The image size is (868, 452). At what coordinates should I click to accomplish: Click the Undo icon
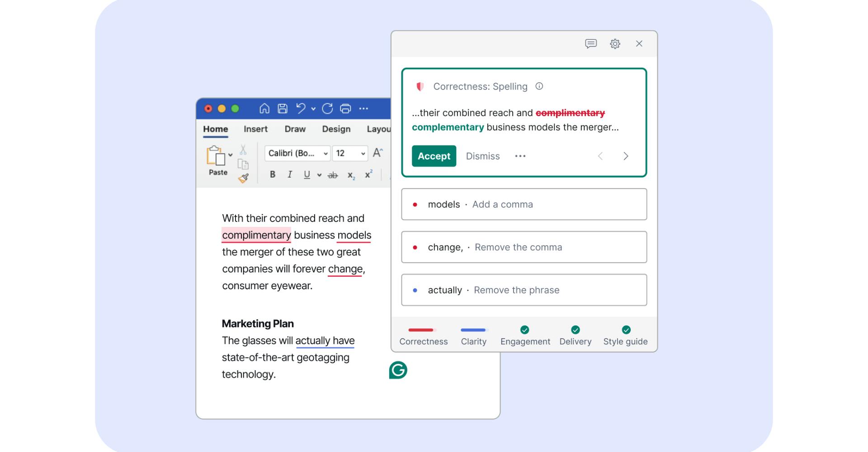pyautogui.click(x=302, y=108)
